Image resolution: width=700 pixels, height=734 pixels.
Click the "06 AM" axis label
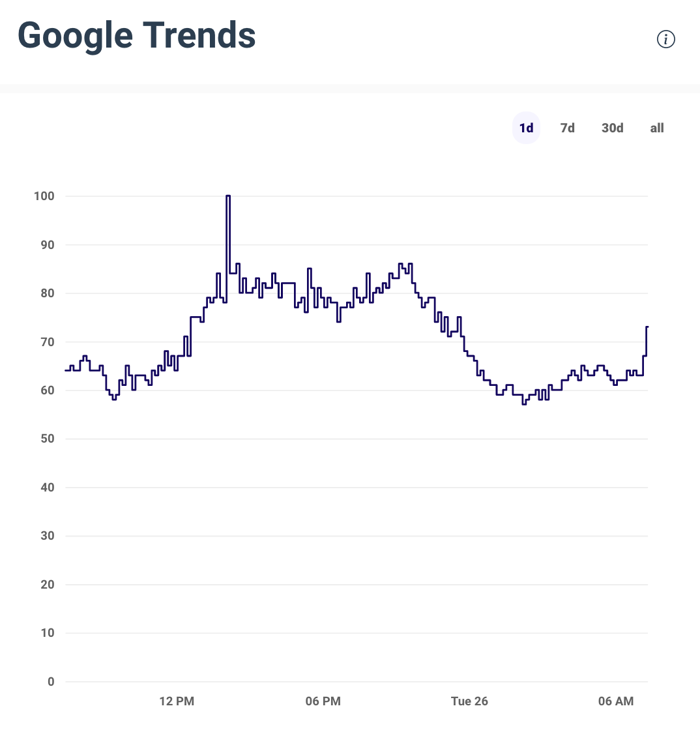(615, 701)
